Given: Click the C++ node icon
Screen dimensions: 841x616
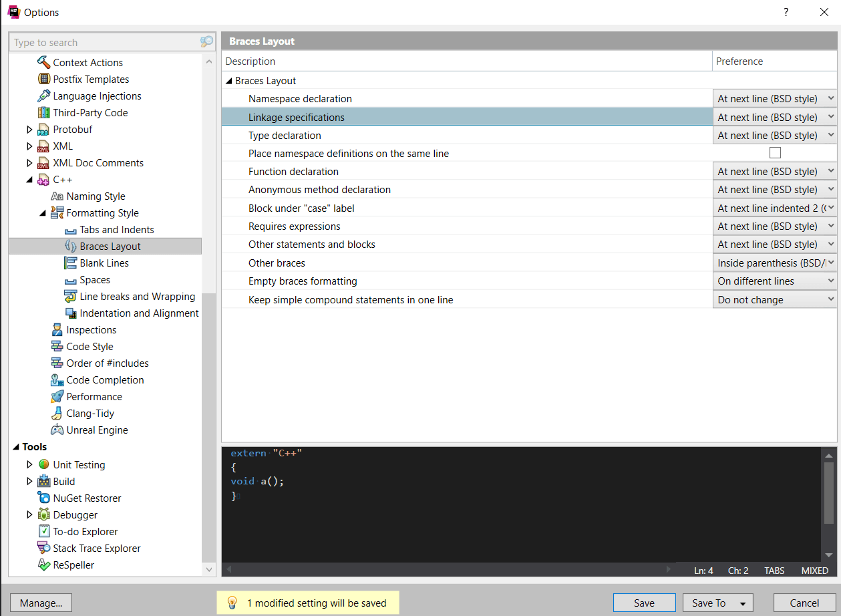Looking at the screenshot, I should point(43,180).
